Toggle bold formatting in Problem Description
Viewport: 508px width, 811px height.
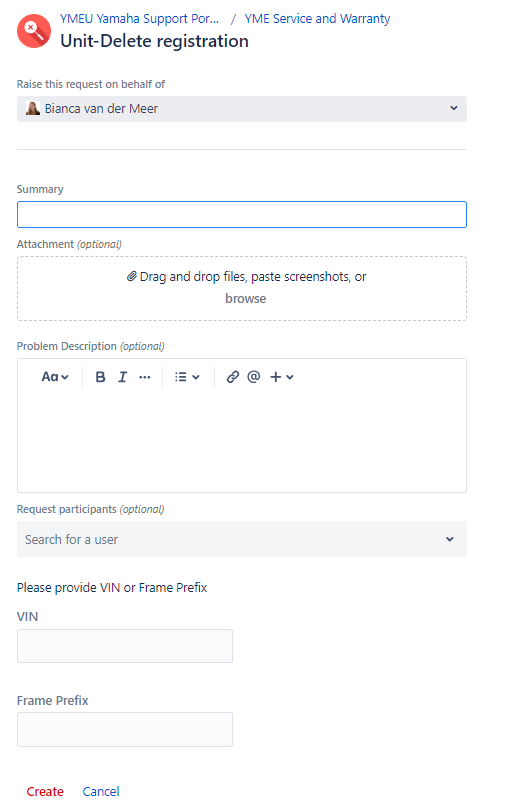[100, 377]
